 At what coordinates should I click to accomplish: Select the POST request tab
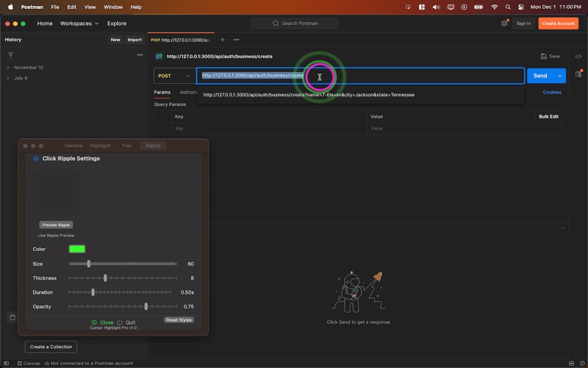click(x=181, y=40)
